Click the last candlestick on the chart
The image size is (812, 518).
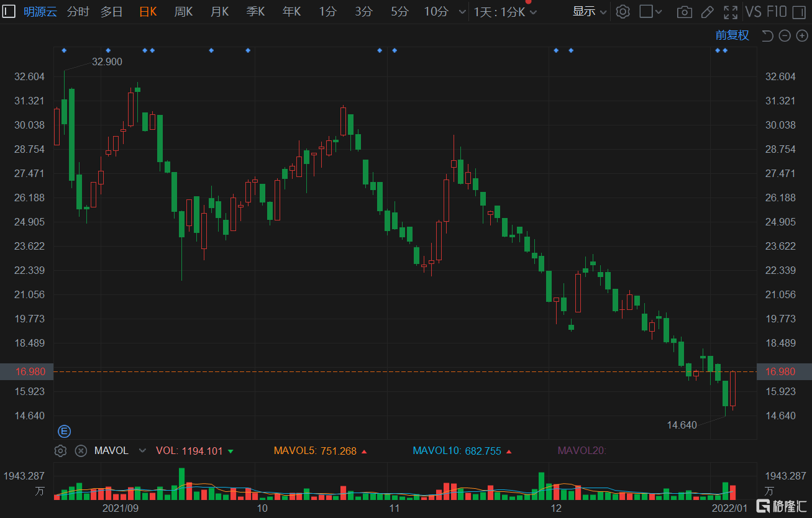click(732, 389)
